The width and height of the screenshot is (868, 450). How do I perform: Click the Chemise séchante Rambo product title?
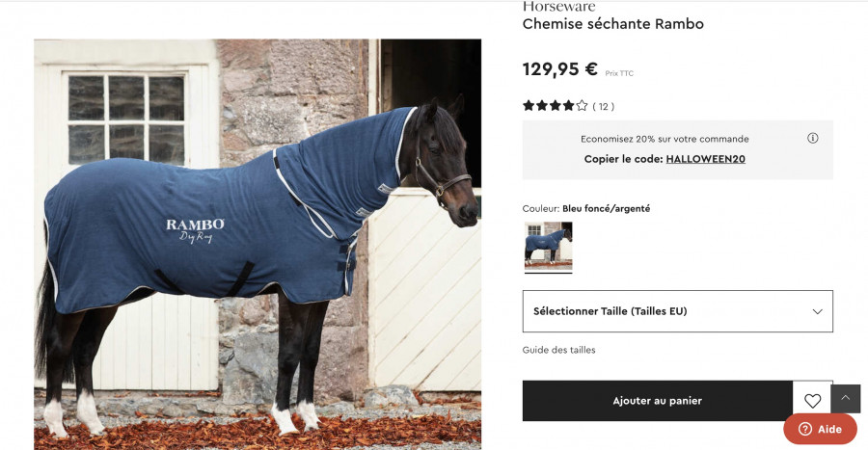pos(612,24)
